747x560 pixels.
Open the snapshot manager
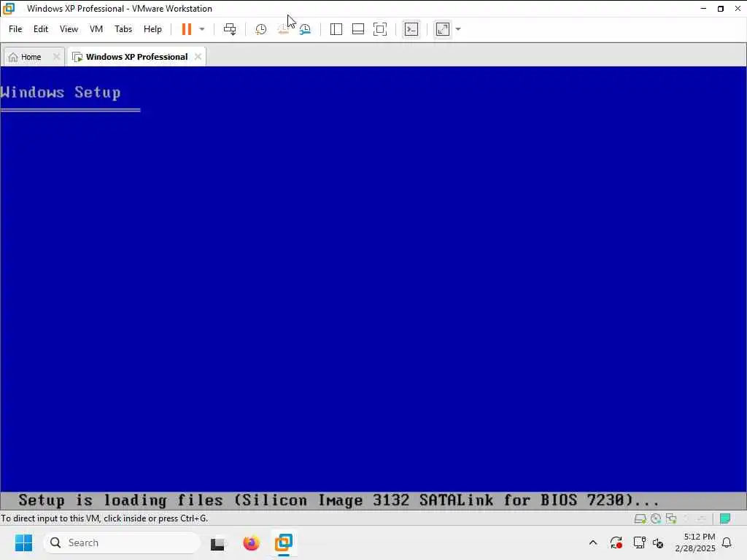click(305, 29)
